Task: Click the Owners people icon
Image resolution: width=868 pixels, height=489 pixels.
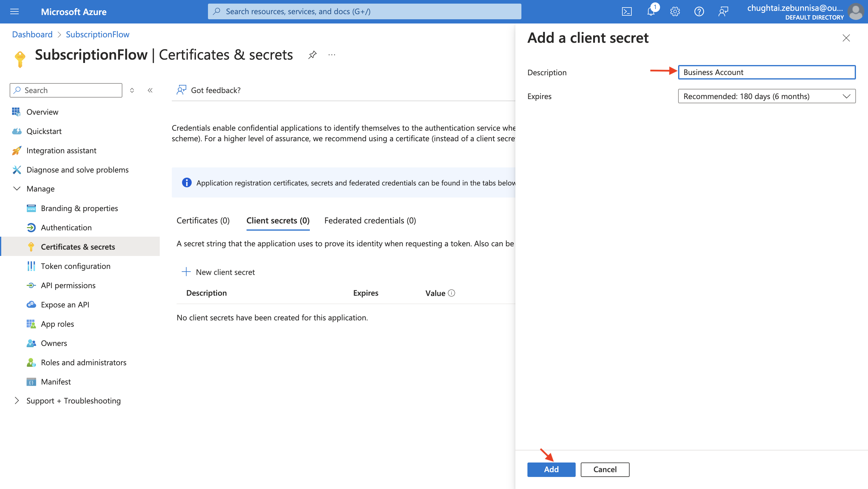Action: 31,343
